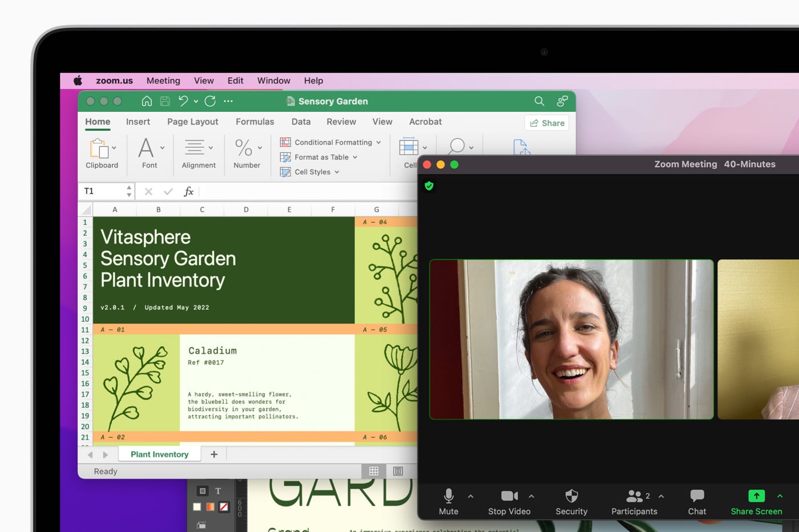
Task: Select the smiling participant video tile
Action: pos(571,340)
